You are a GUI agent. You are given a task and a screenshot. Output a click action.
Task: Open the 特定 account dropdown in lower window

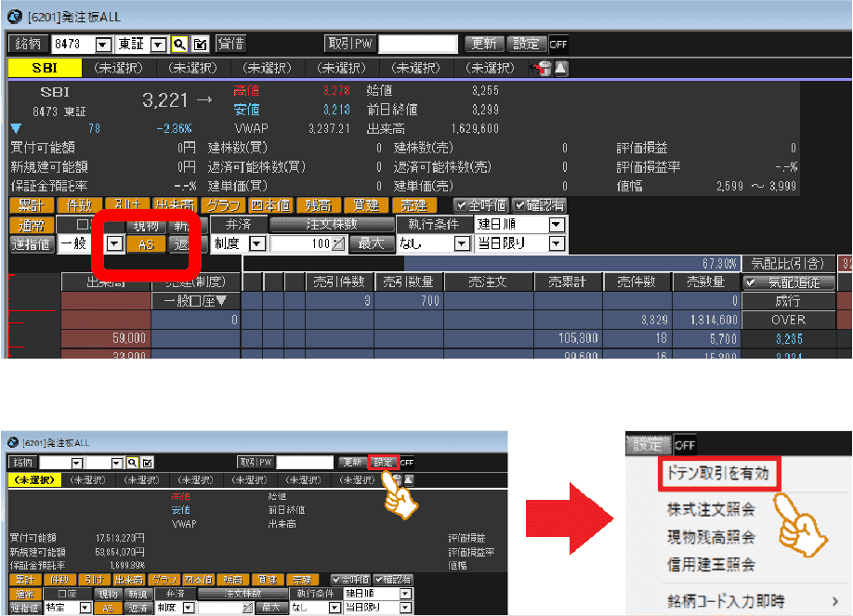pyautogui.click(x=85, y=608)
